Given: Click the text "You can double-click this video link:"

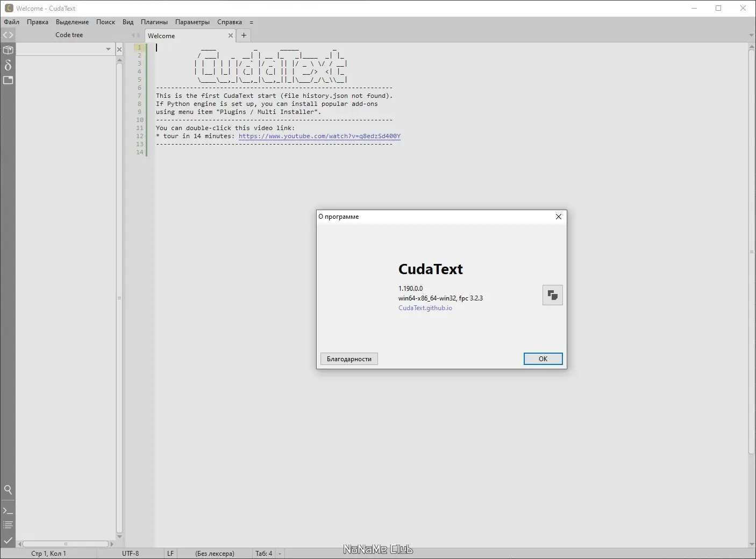Looking at the screenshot, I should (x=225, y=128).
